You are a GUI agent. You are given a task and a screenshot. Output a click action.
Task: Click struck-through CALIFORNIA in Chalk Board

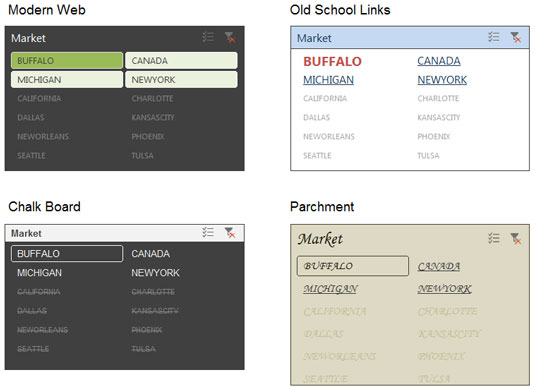tap(39, 292)
